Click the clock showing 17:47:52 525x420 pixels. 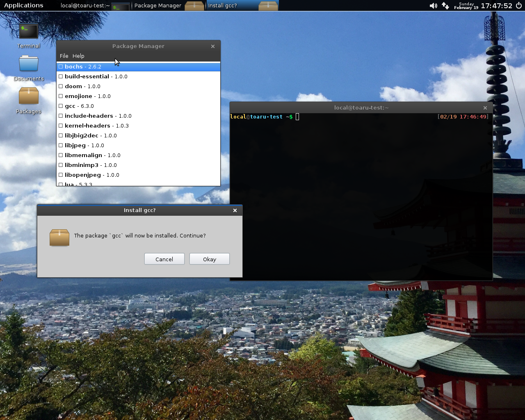click(496, 6)
